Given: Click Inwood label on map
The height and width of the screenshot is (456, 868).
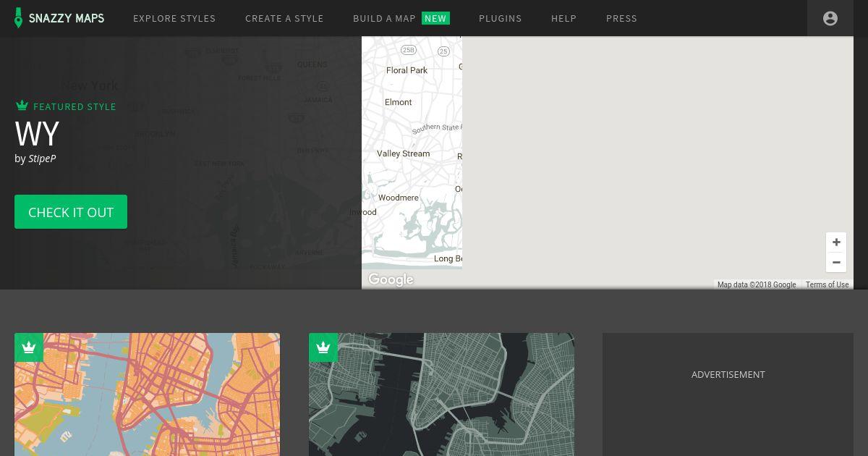Looking at the screenshot, I should coord(363,212).
